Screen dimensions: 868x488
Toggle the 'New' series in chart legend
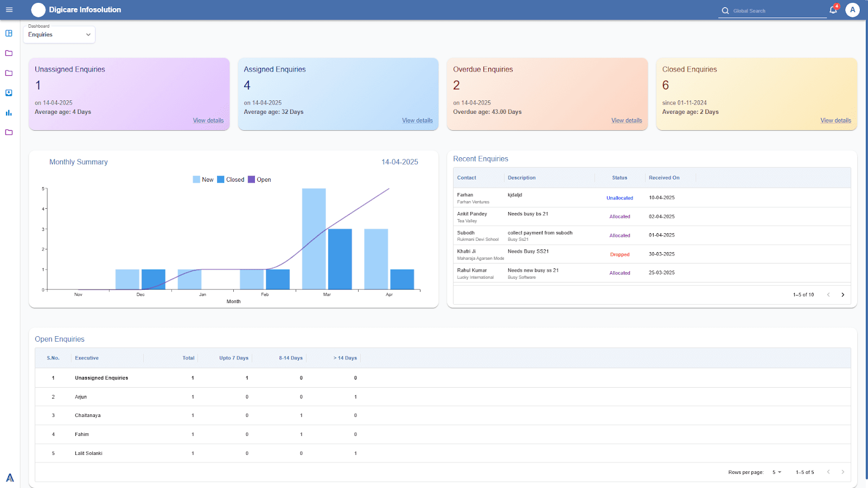(203, 179)
